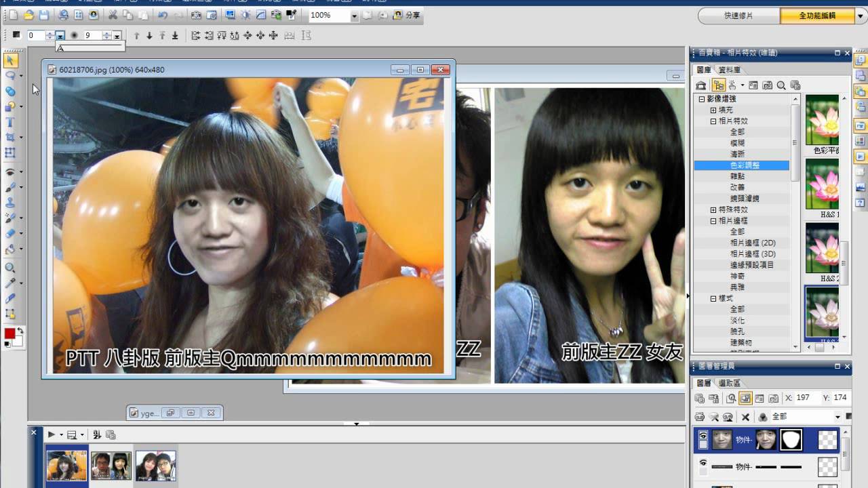This screenshot has height=488, width=868.
Task: Toggle tree view button in EasyPalette toolbar
Action: point(718,85)
